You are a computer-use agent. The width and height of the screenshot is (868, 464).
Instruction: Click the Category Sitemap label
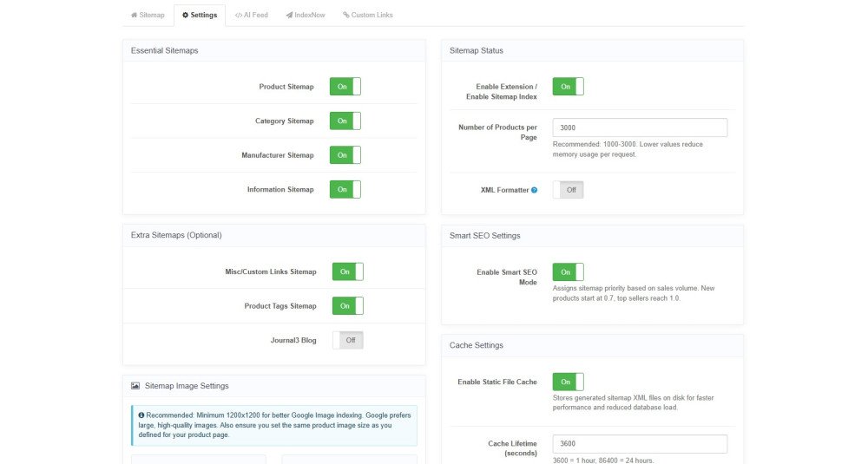284,121
